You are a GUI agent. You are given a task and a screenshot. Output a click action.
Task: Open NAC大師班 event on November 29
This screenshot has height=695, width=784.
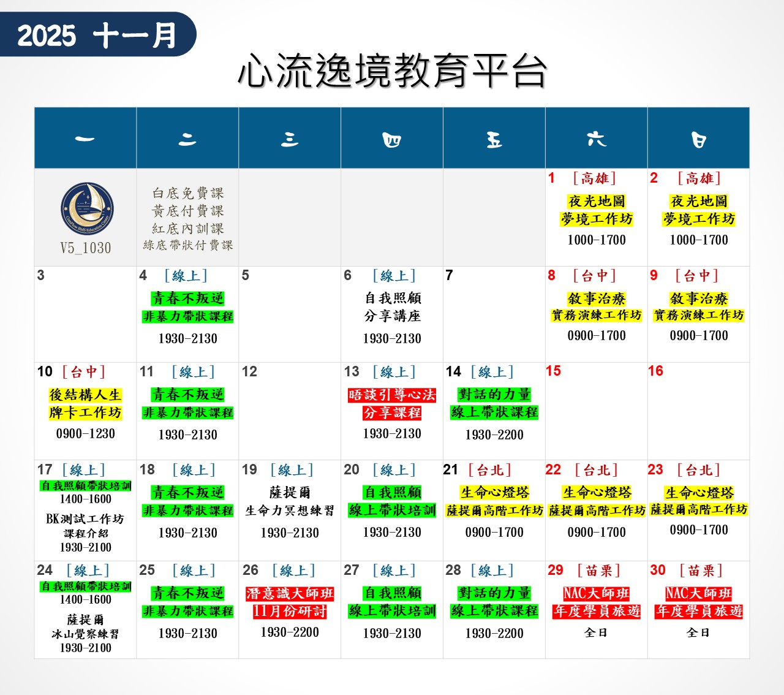coord(596,594)
